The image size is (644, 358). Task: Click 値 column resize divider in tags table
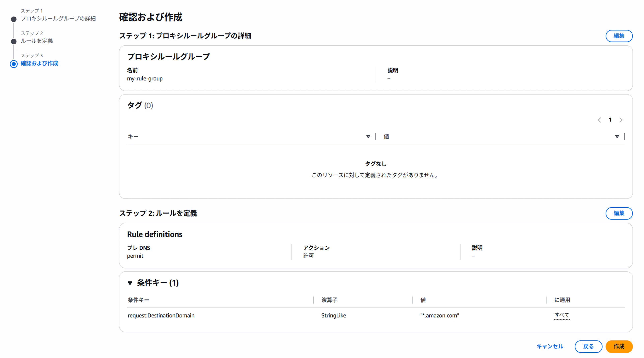click(624, 136)
